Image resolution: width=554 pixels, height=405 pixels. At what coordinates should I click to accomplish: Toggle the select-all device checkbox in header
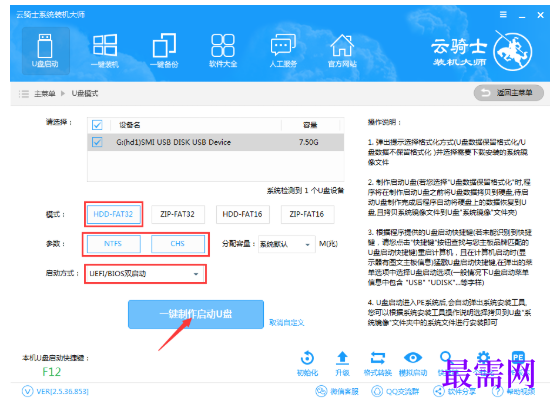click(x=97, y=125)
